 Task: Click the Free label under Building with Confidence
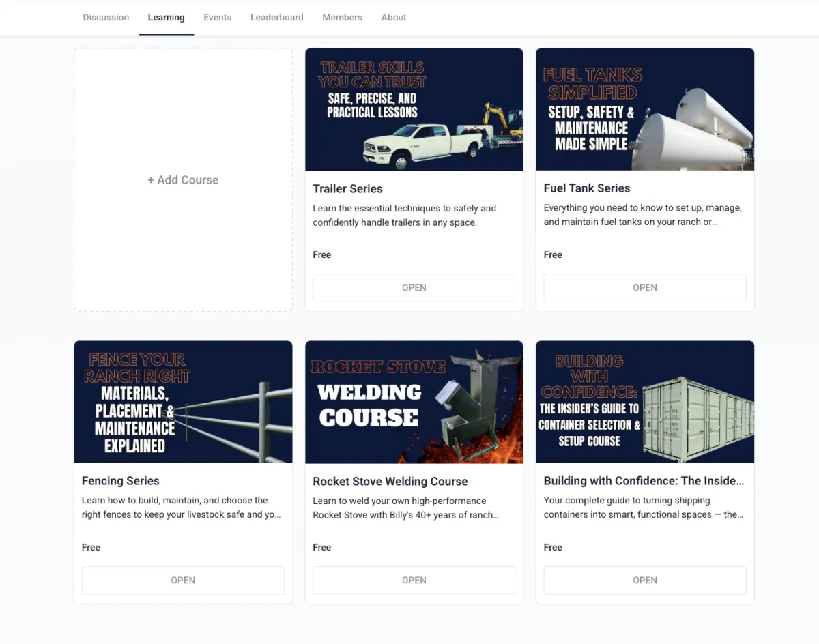click(x=553, y=547)
